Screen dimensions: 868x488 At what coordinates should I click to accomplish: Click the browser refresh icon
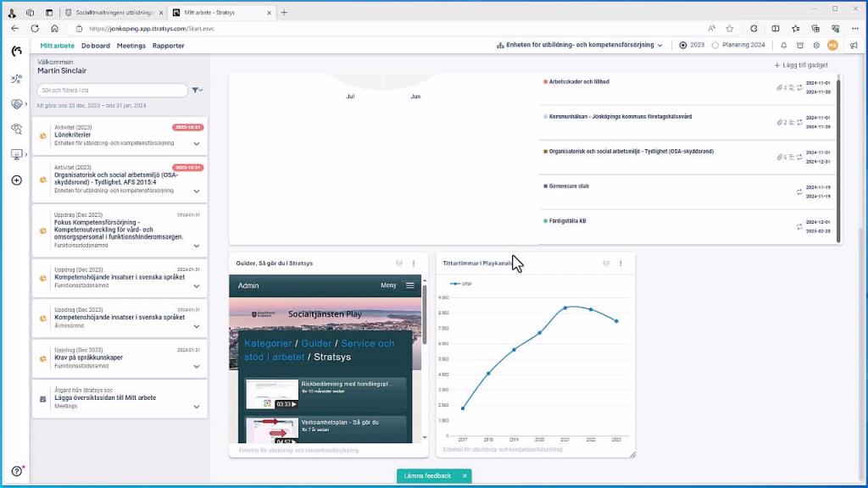35,28
